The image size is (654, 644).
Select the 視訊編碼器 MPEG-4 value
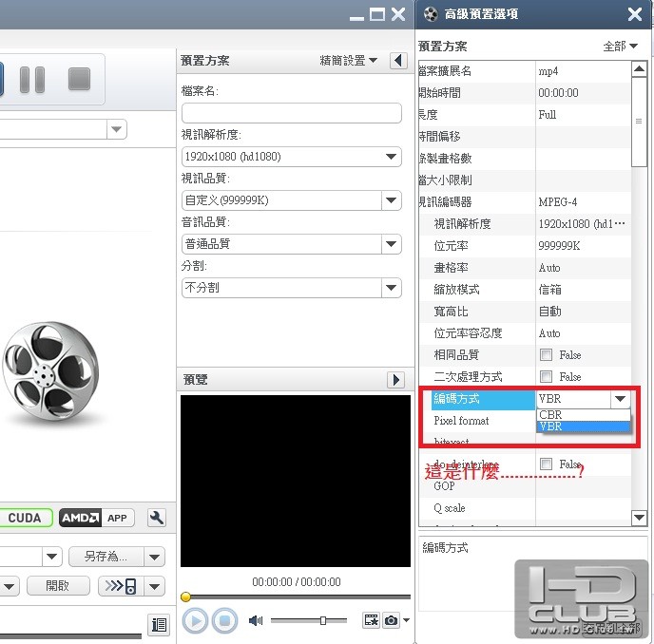point(583,202)
